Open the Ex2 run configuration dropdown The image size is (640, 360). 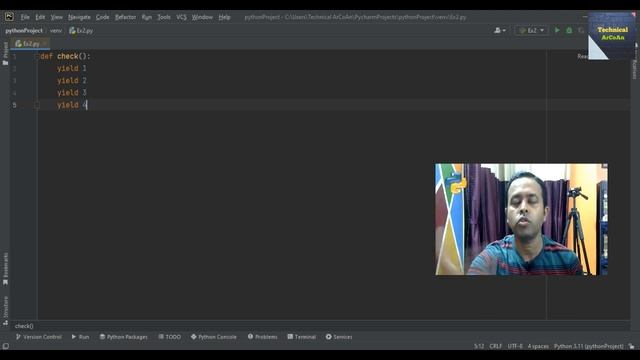pos(531,30)
